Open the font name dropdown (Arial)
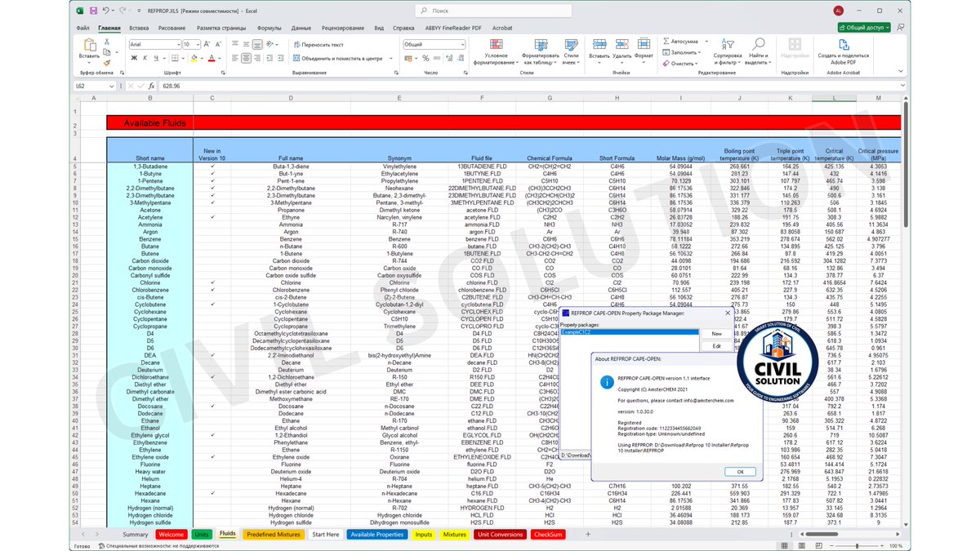The width and height of the screenshot is (980, 551). point(177,44)
